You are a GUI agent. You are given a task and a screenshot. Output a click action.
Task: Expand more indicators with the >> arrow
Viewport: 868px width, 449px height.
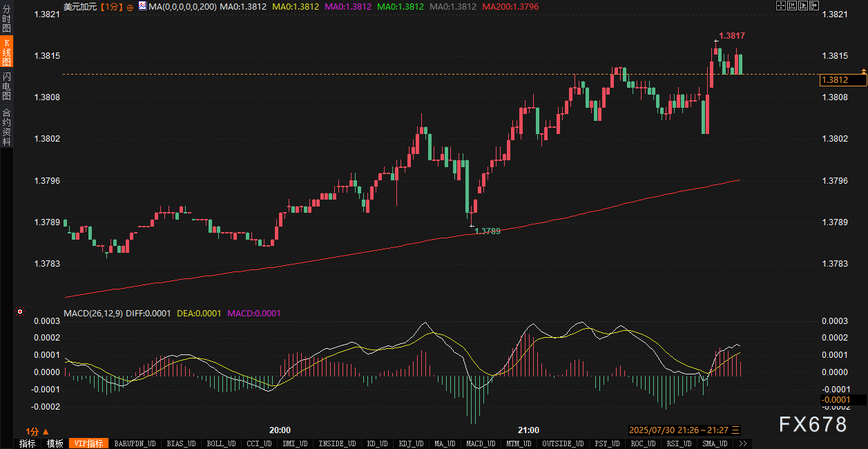pyautogui.click(x=742, y=443)
